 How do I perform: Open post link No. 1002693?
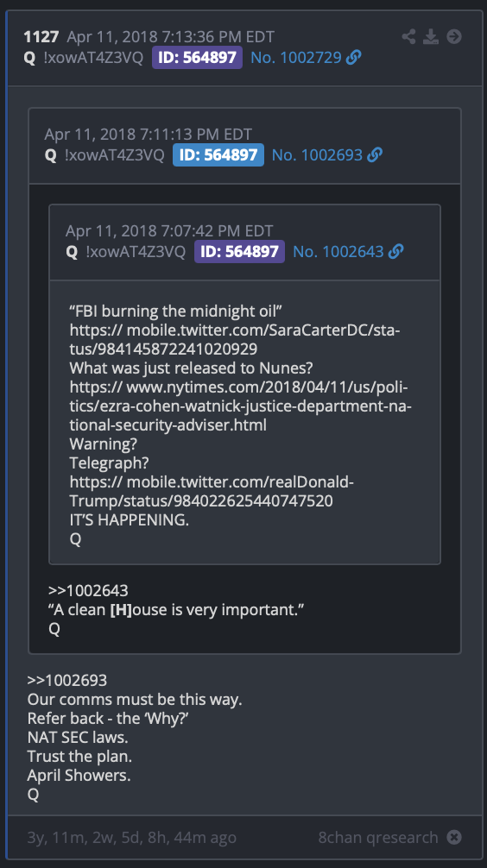[x=317, y=155]
